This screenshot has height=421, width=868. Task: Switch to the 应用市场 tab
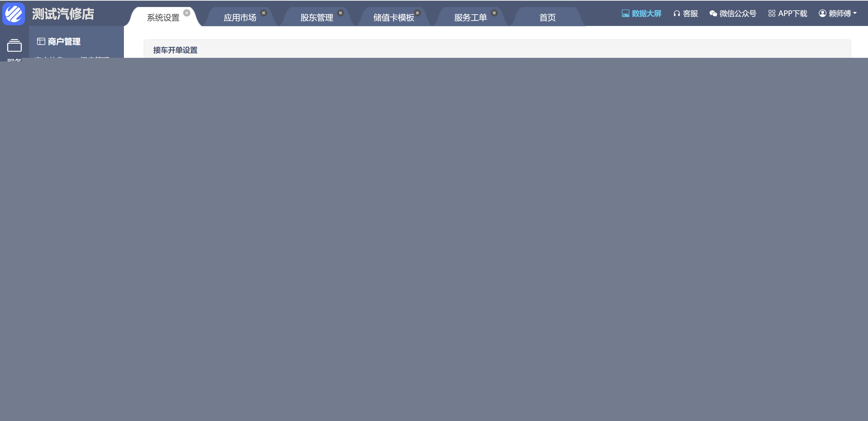click(x=240, y=17)
